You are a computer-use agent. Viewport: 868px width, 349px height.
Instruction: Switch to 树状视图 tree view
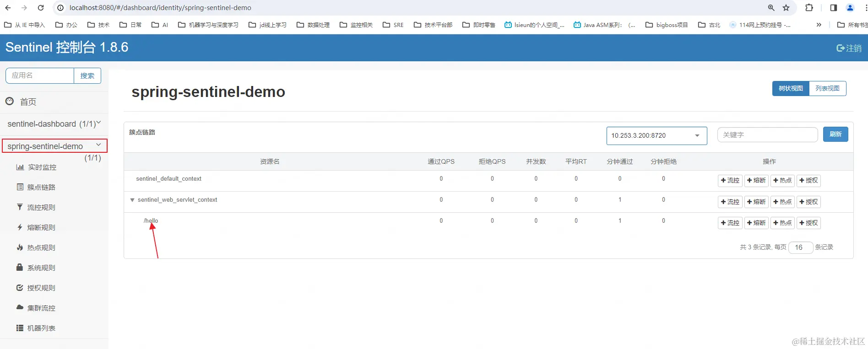pos(791,88)
